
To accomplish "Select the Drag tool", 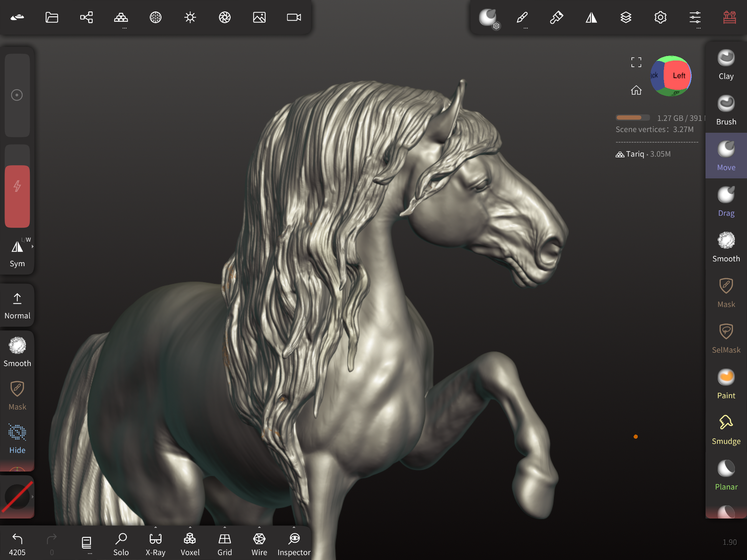I will coord(726,201).
